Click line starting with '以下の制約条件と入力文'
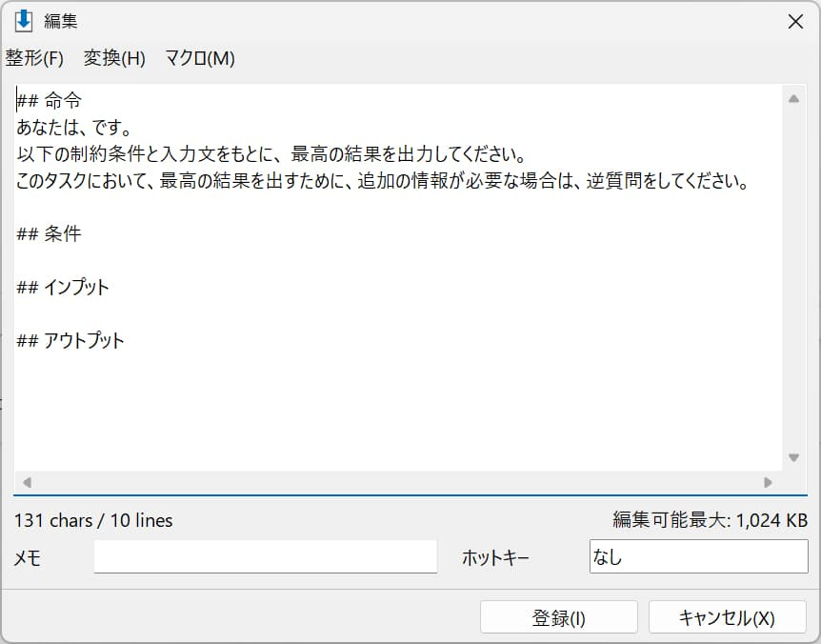The image size is (821, 644). pyautogui.click(x=271, y=154)
